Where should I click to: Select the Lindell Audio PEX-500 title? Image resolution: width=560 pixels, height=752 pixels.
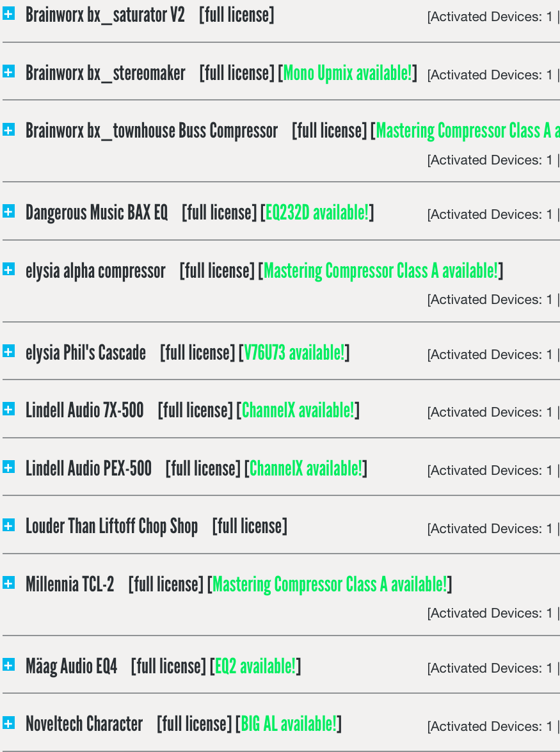point(88,468)
